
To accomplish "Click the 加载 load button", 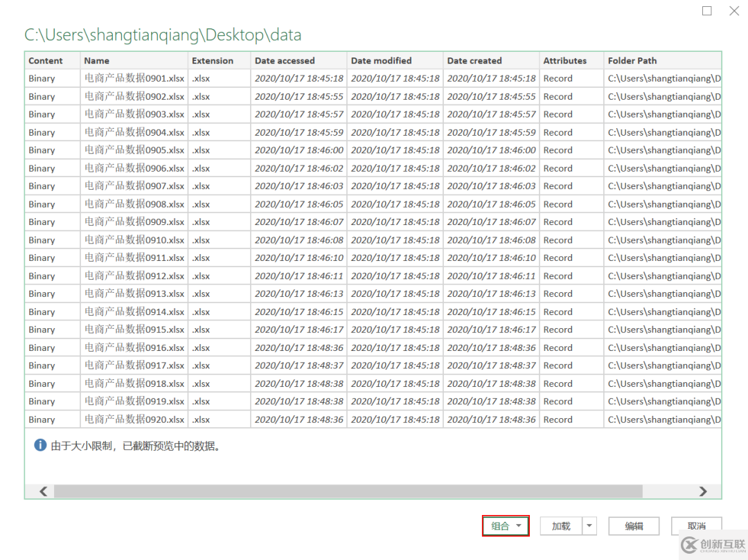I will 561,526.
